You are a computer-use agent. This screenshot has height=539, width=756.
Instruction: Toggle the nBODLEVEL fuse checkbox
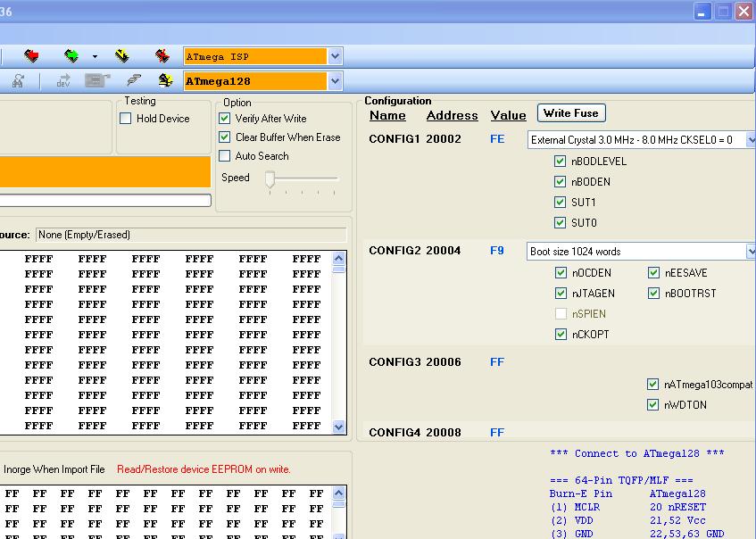(560, 161)
